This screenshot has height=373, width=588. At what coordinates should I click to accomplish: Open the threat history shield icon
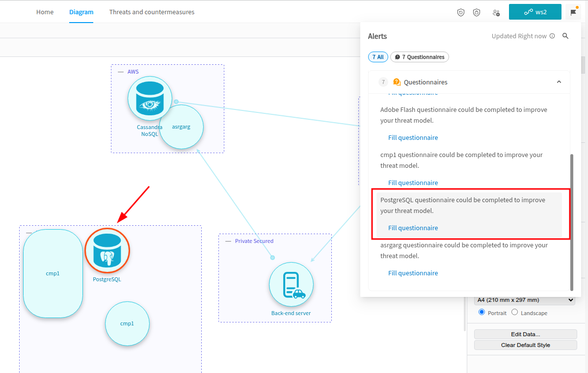460,12
